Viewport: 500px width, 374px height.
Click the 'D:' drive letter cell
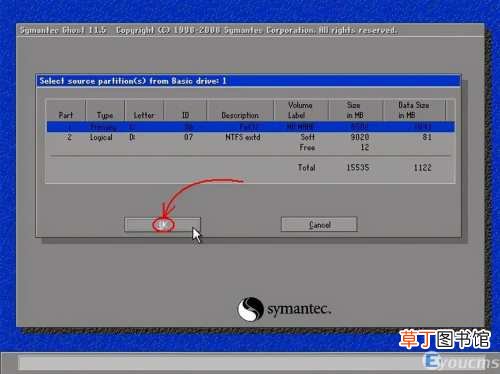(x=132, y=137)
